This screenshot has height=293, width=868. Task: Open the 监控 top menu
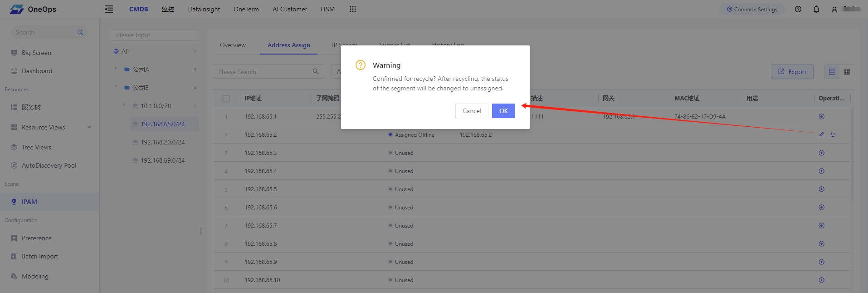point(168,9)
